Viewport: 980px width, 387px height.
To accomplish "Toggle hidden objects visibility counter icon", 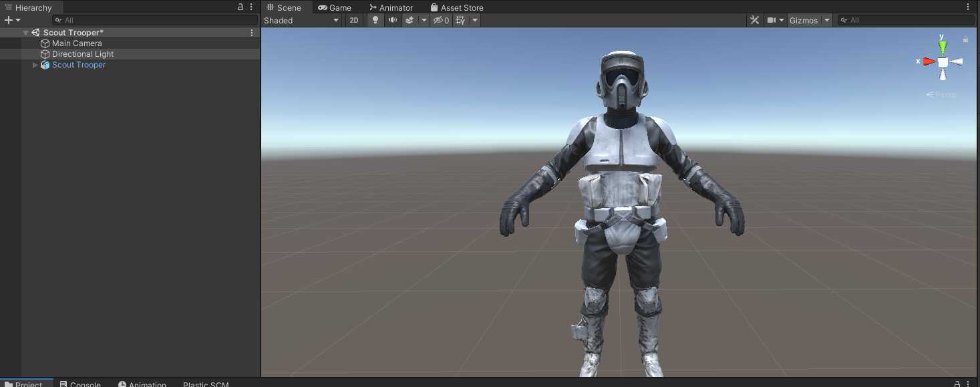I will click(x=441, y=20).
